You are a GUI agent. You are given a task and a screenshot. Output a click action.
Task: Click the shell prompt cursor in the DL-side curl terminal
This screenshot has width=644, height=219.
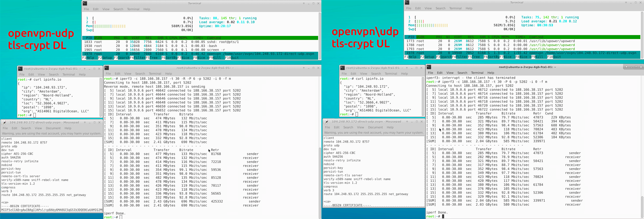(35, 115)
